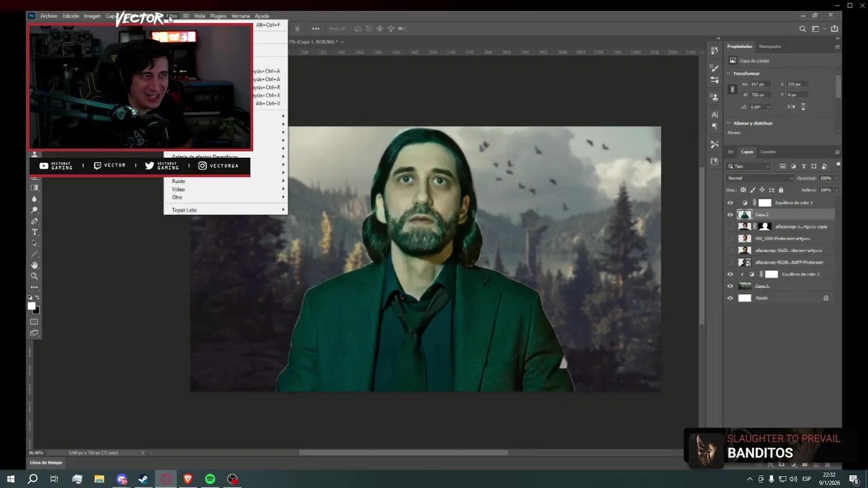The height and width of the screenshot is (488, 868).
Task: Select the Pen tool
Action: [35, 221]
